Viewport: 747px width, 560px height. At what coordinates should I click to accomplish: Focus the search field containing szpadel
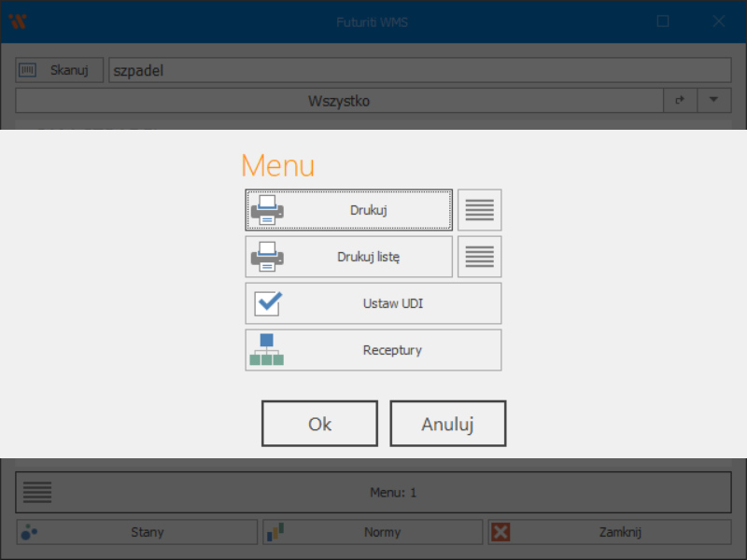click(418, 70)
